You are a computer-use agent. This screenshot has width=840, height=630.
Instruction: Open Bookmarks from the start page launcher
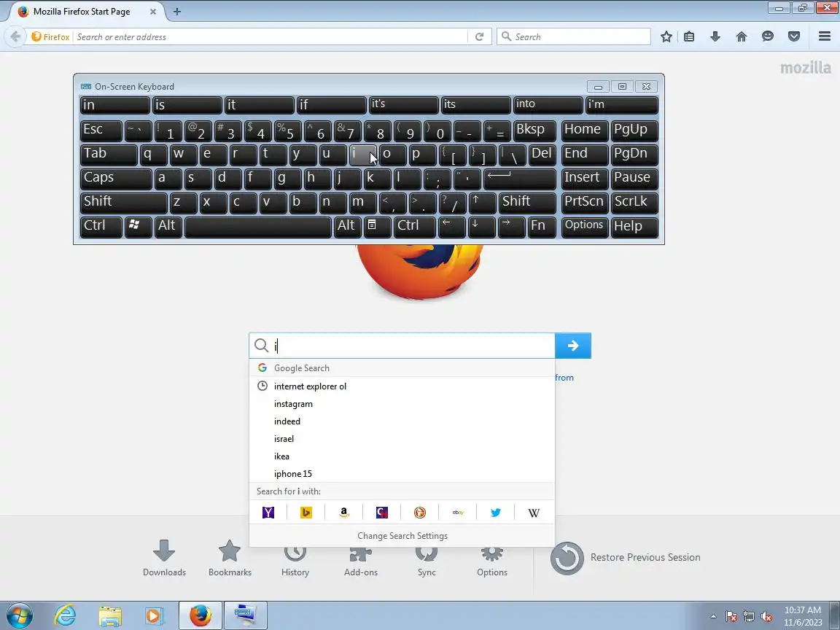(x=230, y=559)
